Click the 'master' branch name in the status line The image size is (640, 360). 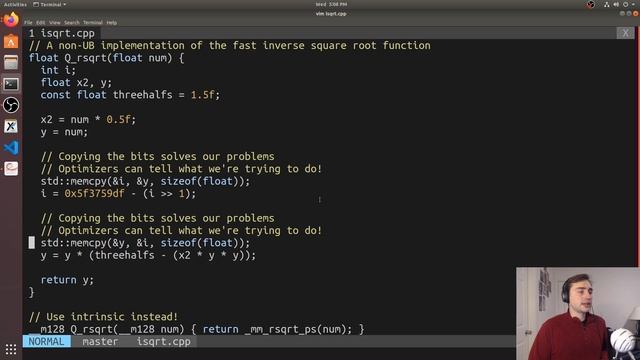(100, 342)
